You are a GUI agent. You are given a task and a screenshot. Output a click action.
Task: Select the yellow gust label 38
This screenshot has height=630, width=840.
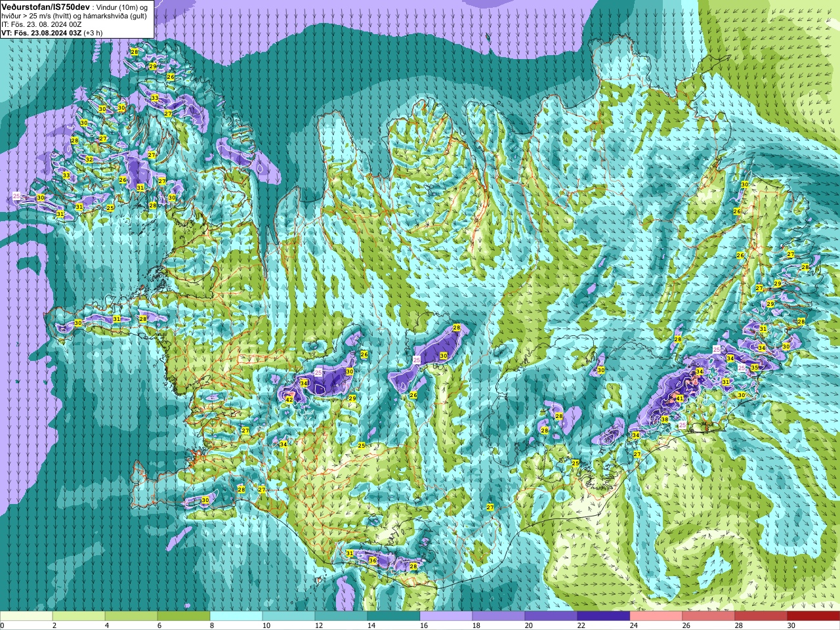pyautogui.click(x=664, y=419)
